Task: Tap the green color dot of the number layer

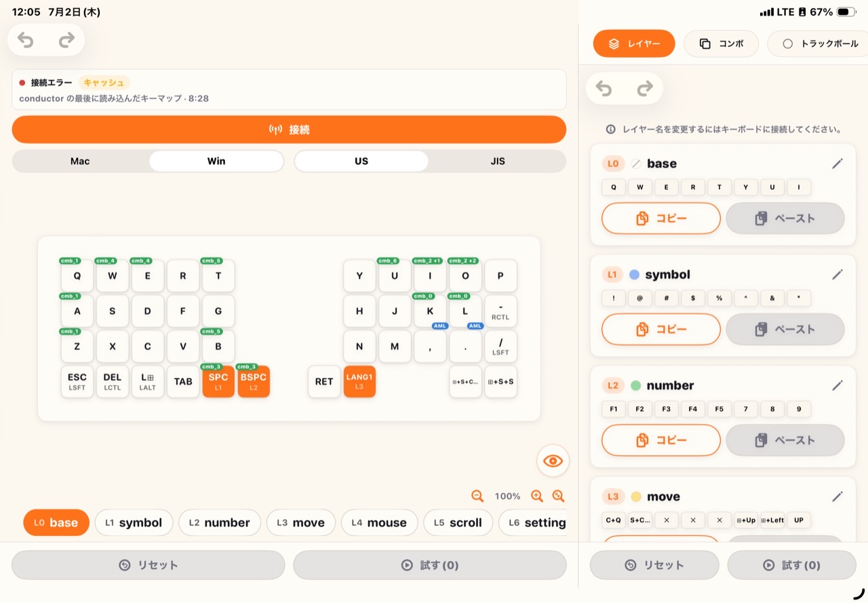Action: (635, 385)
